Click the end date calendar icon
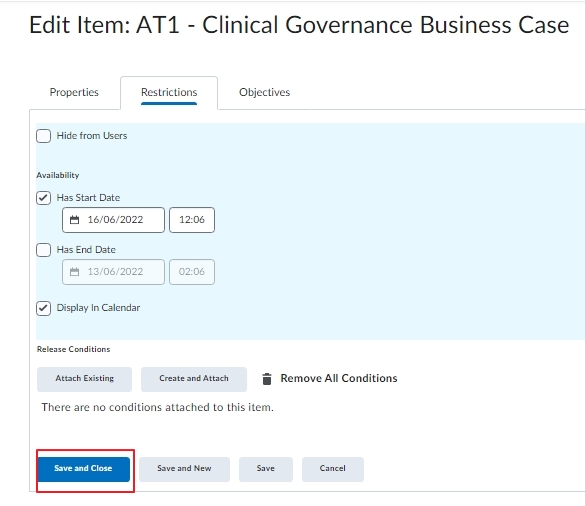This screenshot has width=585, height=506. (x=75, y=272)
